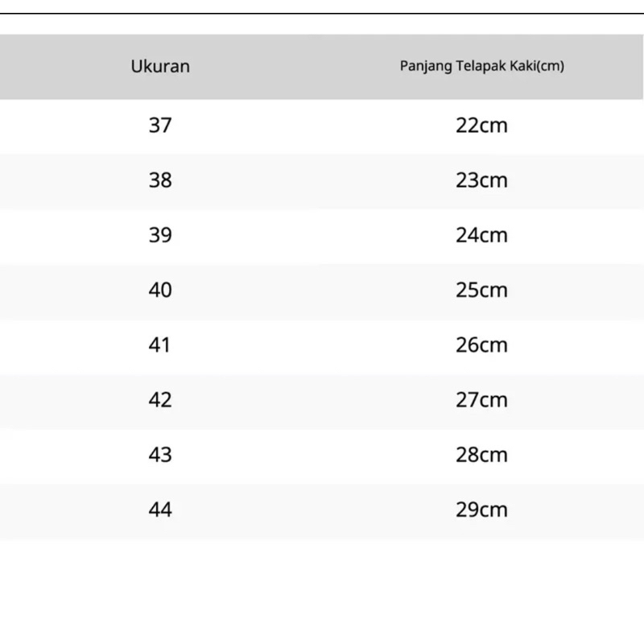Click the 28cm foot length value
The image size is (644, 644).
coord(481,455)
